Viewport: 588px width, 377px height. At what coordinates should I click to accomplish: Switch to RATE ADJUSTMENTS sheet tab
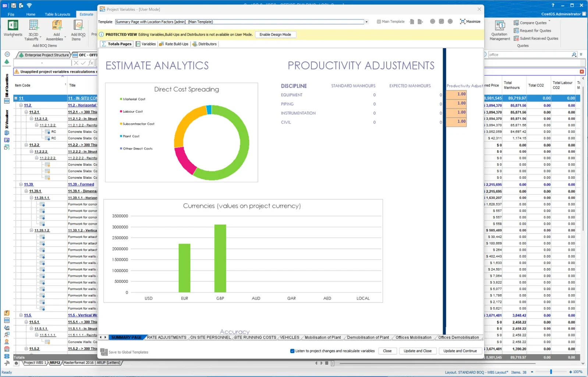167,337
